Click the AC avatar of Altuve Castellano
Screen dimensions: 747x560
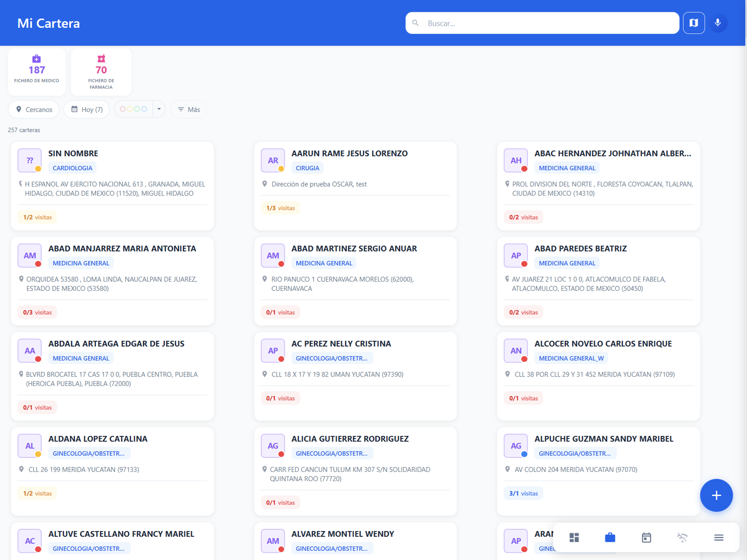pyautogui.click(x=30, y=541)
